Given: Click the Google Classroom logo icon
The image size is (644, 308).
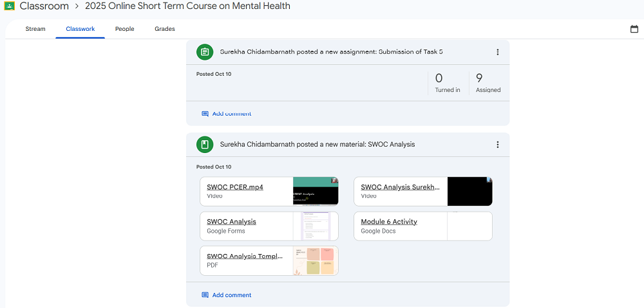Looking at the screenshot, I should tap(10, 6).
